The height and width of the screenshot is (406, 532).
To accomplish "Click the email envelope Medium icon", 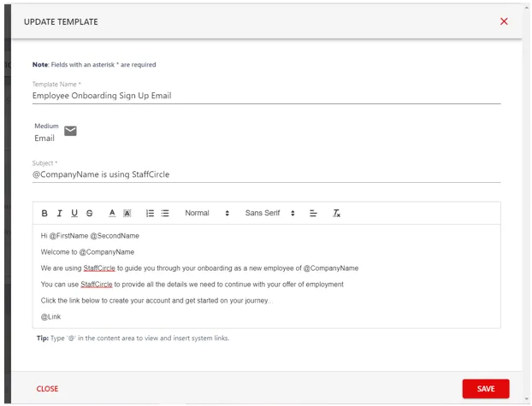I will point(70,131).
